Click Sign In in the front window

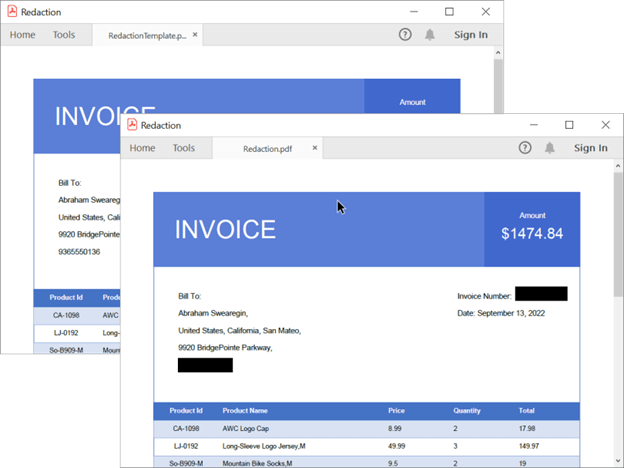click(590, 148)
